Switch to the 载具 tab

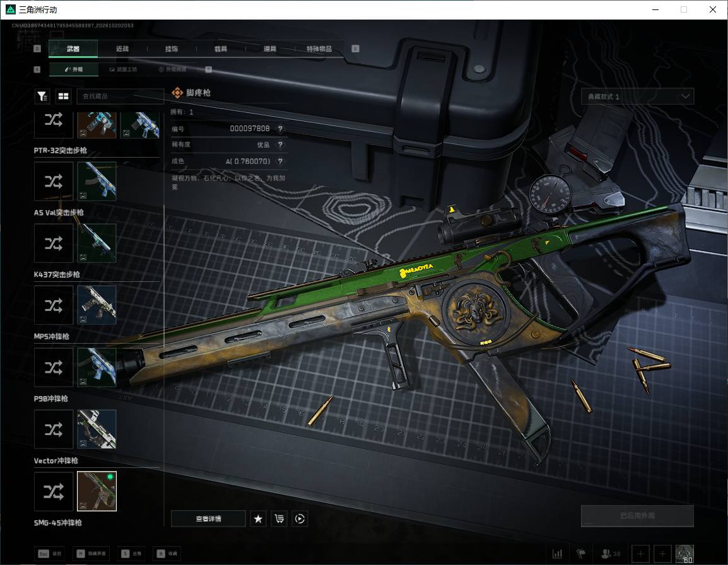221,49
